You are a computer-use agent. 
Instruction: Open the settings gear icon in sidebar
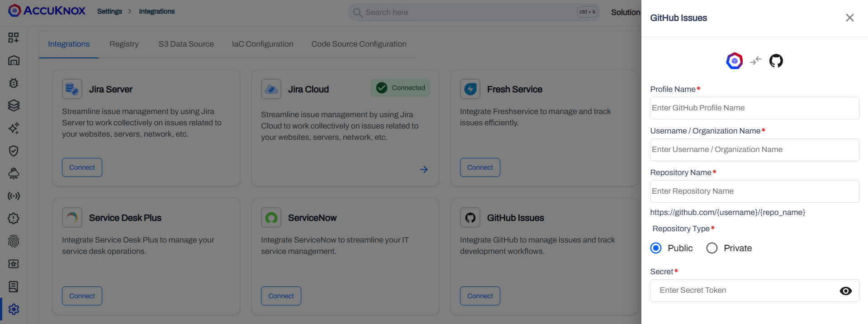click(14, 309)
